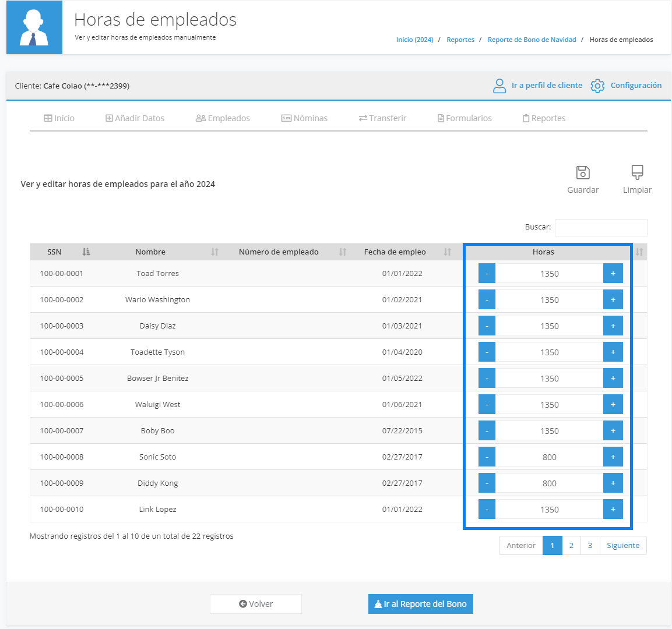672x629 pixels.
Task: Increase hours for Bowser Jr Benitez
Action: click(613, 378)
